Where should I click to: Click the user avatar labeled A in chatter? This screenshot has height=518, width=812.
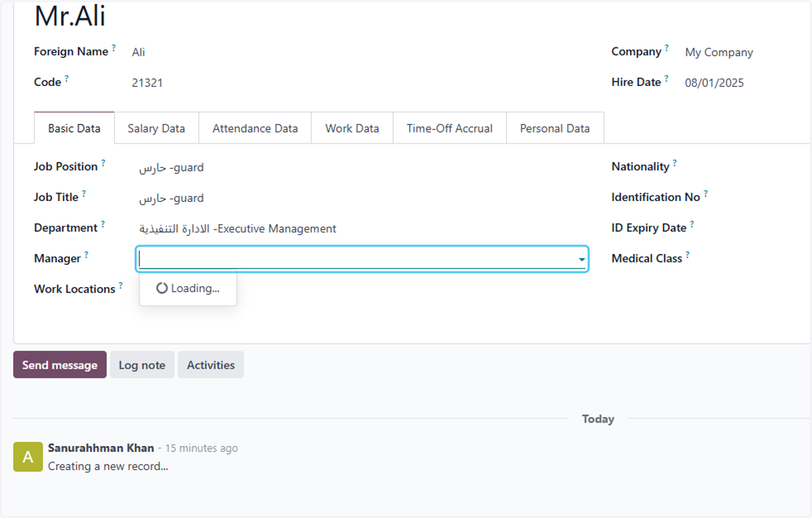click(28, 457)
